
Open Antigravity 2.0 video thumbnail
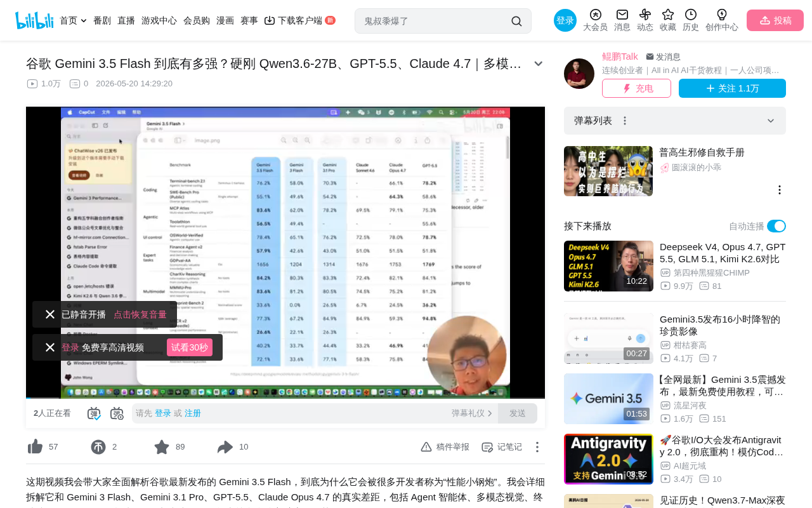[608, 459]
